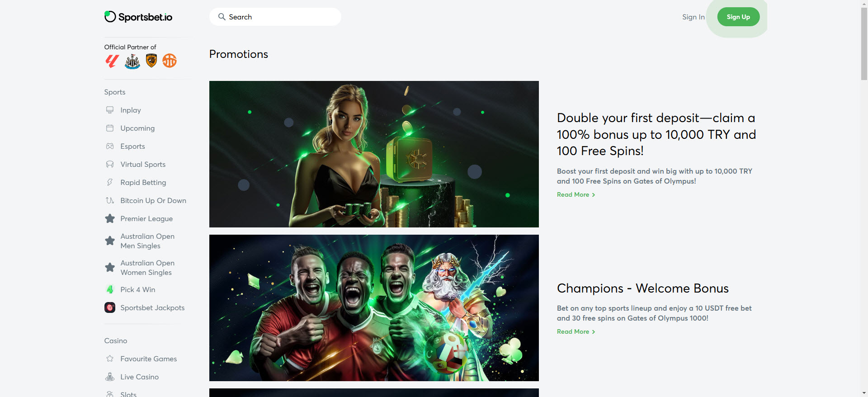
Task: Open Favourite Games in Casino
Action: 149,359
